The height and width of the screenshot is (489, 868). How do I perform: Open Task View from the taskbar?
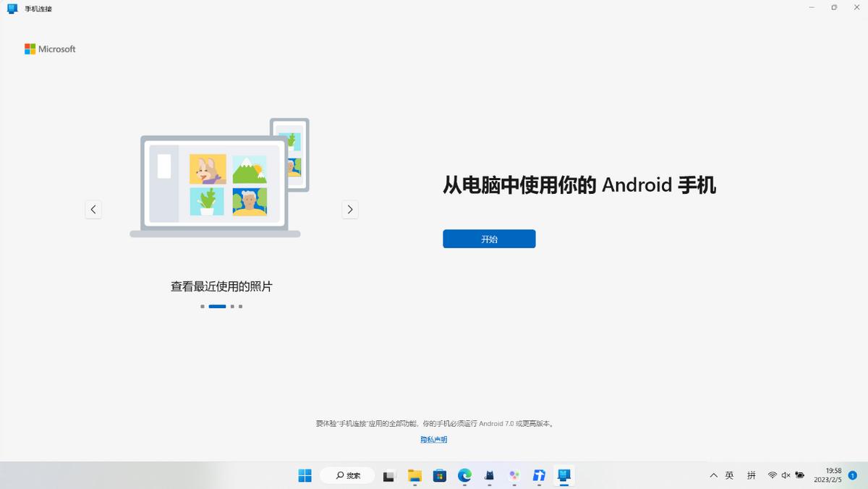point(389,475)
